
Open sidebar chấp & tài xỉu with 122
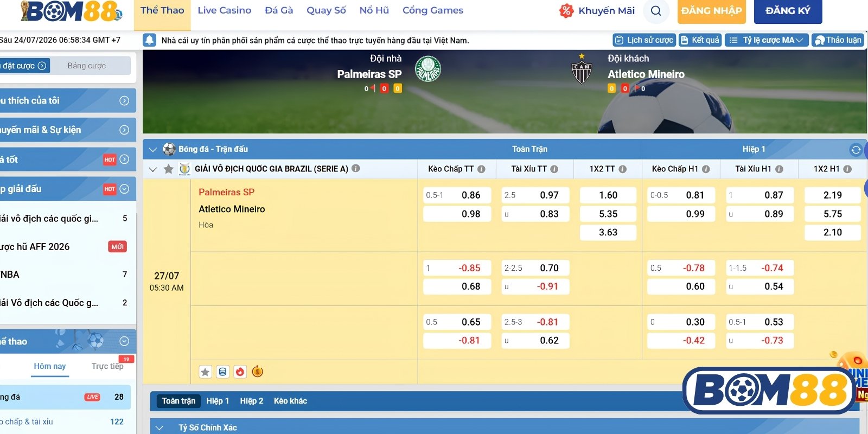65,422
